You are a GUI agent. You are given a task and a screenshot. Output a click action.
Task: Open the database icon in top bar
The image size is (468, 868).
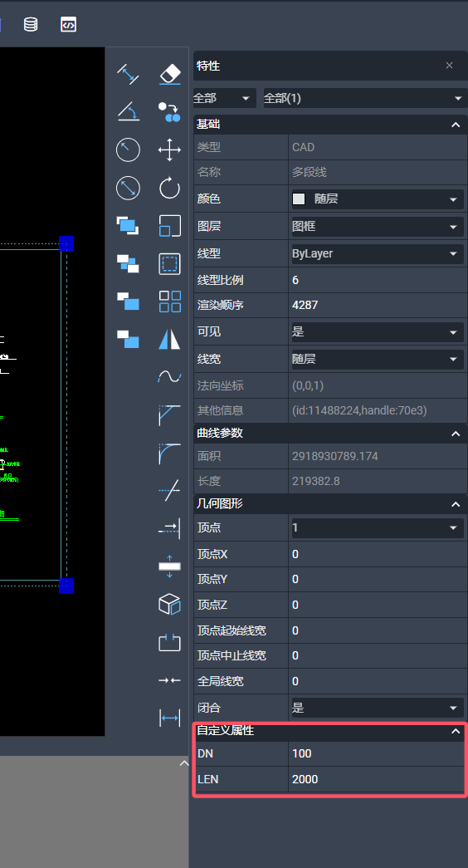tap(31, 24)
